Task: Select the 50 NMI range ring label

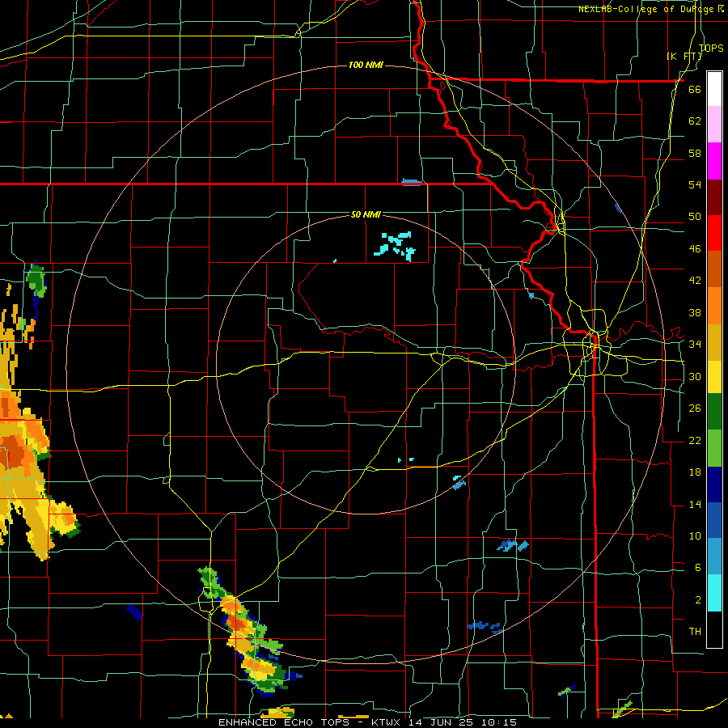Action: (x=366, y=214)
